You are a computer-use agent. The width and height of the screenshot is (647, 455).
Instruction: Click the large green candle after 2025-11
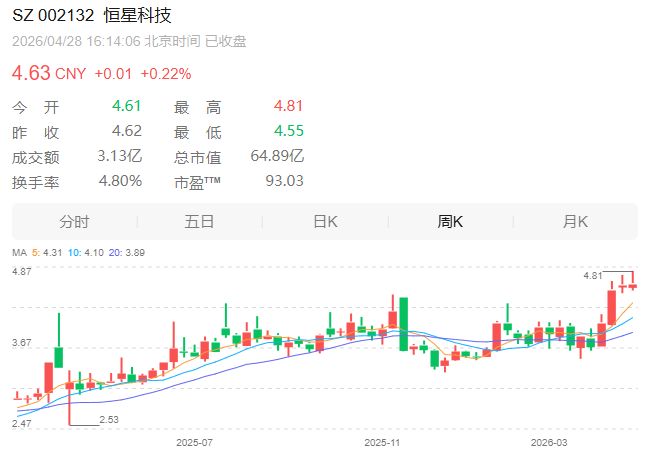tap(404, 324)
